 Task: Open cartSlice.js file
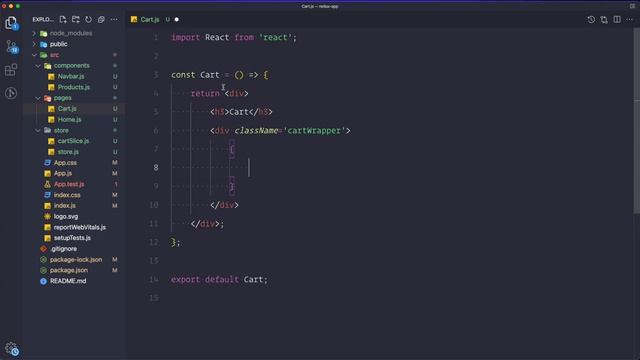(73, 141)
